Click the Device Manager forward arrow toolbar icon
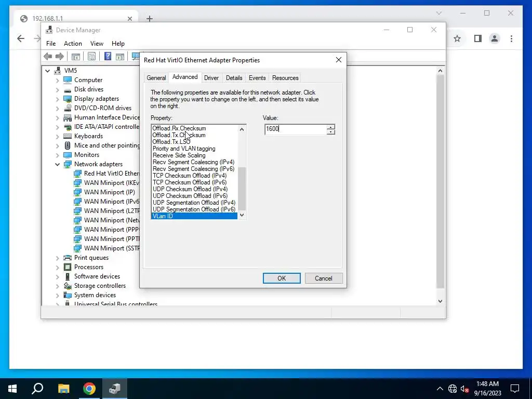The width and height of the screenshot is (532, 399). point(60,56)
